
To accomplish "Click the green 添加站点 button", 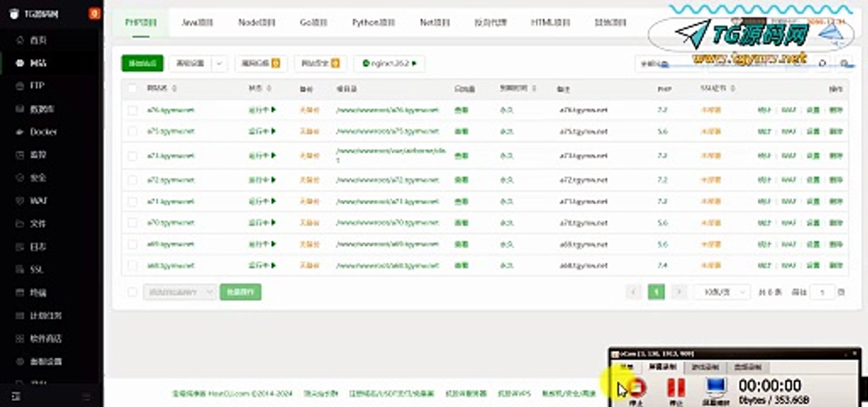I will click(142, 63).
